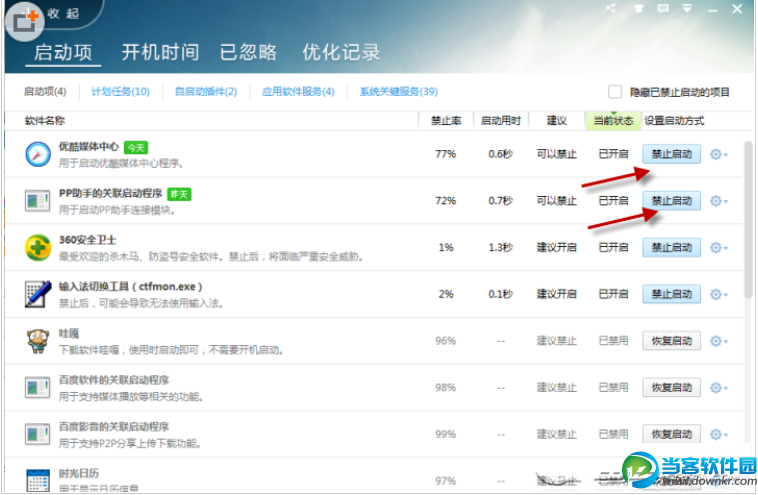Click the 96% value in 哇嘎 row
The image size is (758, 495).
tap(445, 341)
